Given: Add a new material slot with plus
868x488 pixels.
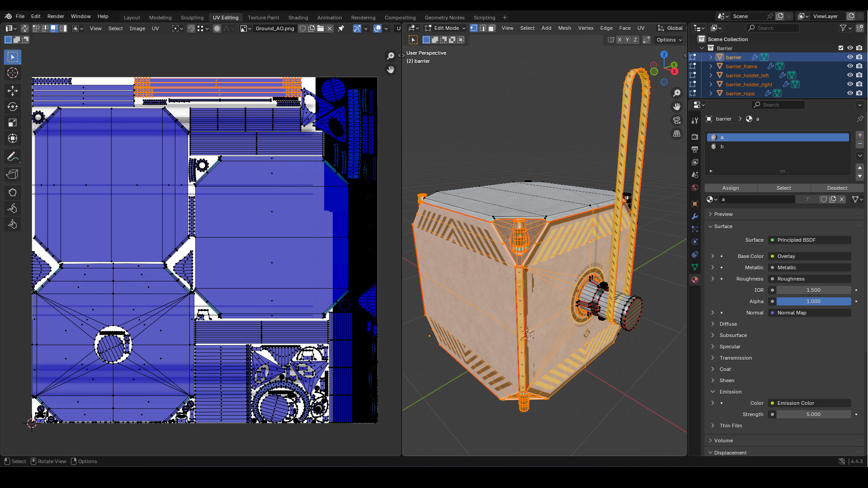Looking at the screenshot, I should click(860, 135).
